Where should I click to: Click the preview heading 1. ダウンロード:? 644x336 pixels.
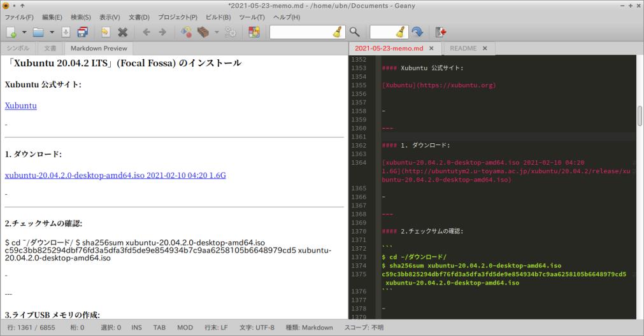tap(33, 154)
